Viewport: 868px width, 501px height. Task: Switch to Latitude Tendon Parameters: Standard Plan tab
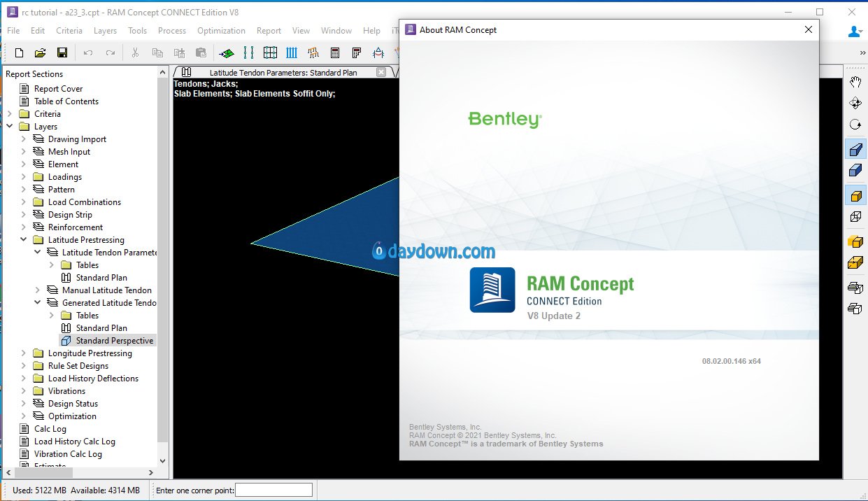click(283, 72)
